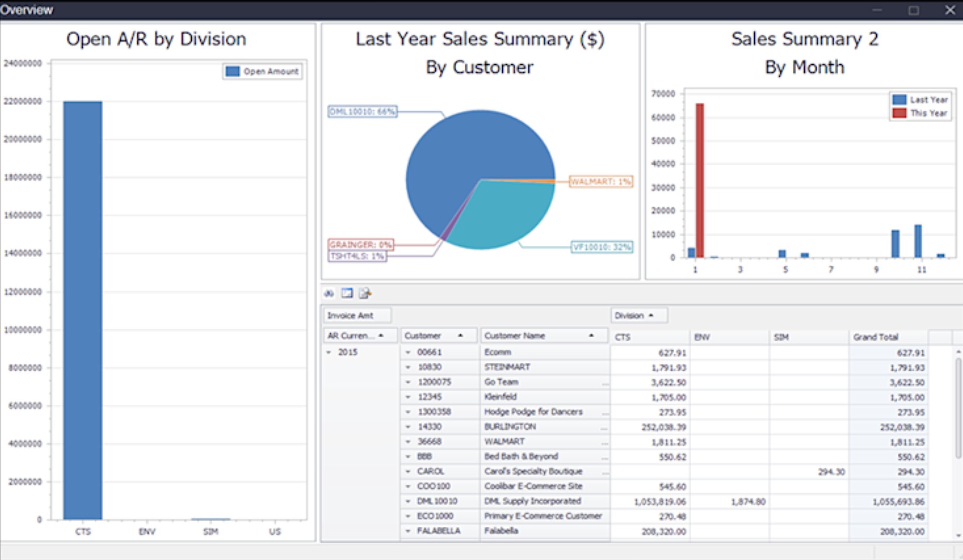Click the Invoice Amt data field button
The width and height of the screenshot is (963, 560).
point(357,315)
